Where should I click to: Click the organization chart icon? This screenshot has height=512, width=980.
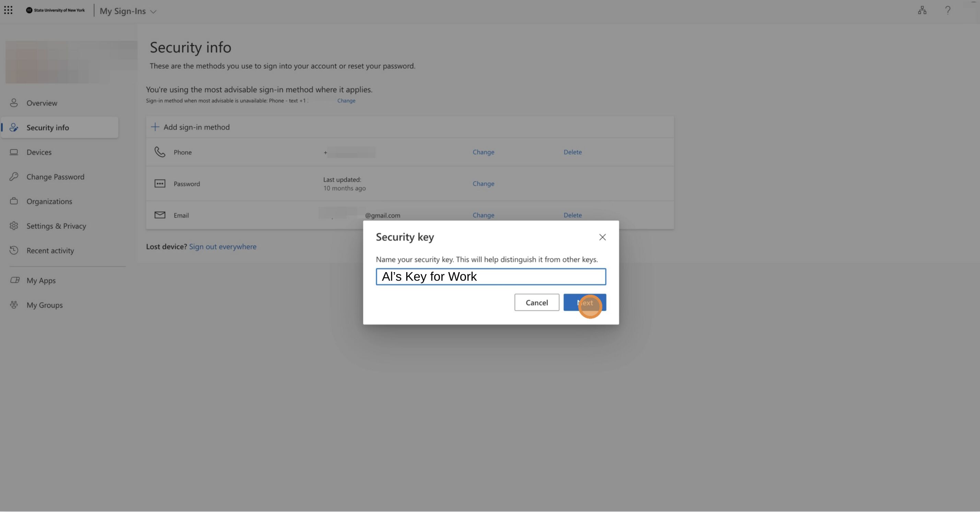(x=922, y=10)
